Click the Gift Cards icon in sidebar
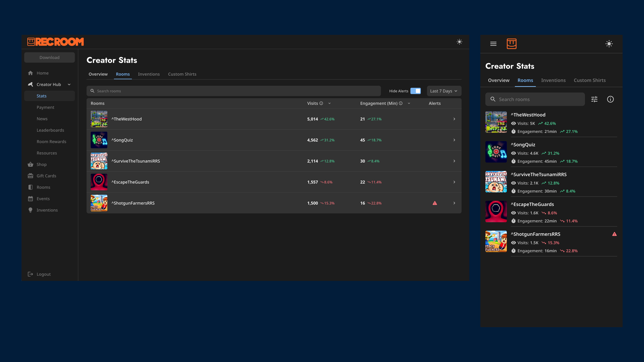Viewport: 644px width, 362px height. click(x=30, y=176)
